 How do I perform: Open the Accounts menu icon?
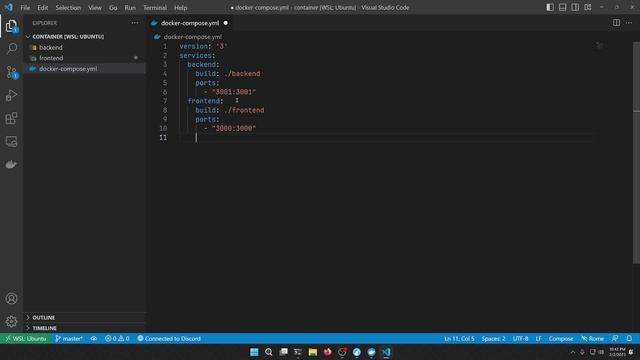(x=11, y=298)
